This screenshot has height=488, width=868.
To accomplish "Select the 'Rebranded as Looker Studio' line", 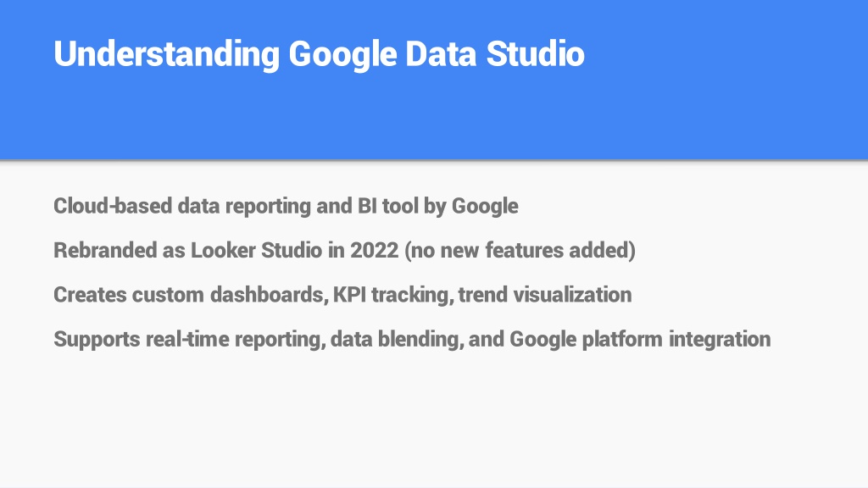I will coord(344,250).
